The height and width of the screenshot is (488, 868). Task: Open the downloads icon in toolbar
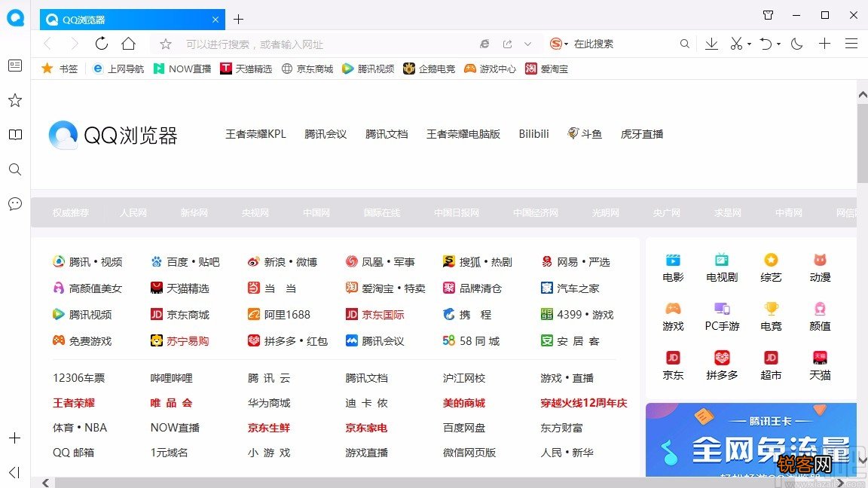point(711,44)
